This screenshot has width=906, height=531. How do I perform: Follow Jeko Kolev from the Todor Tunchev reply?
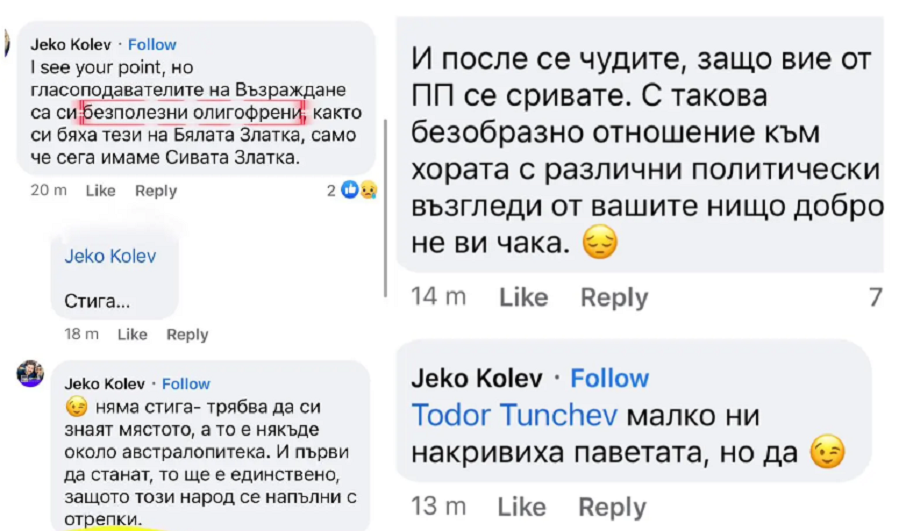tap(609, 378)
